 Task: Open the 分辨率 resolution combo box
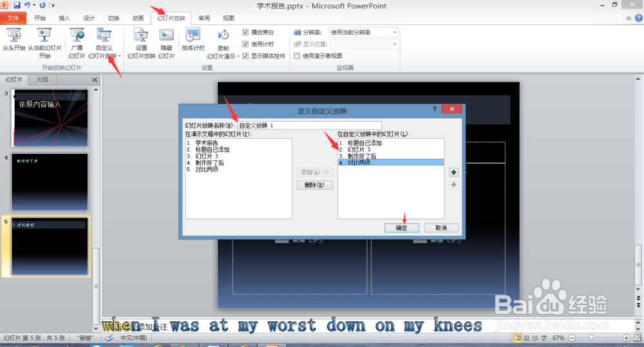(x=363, y=32)
